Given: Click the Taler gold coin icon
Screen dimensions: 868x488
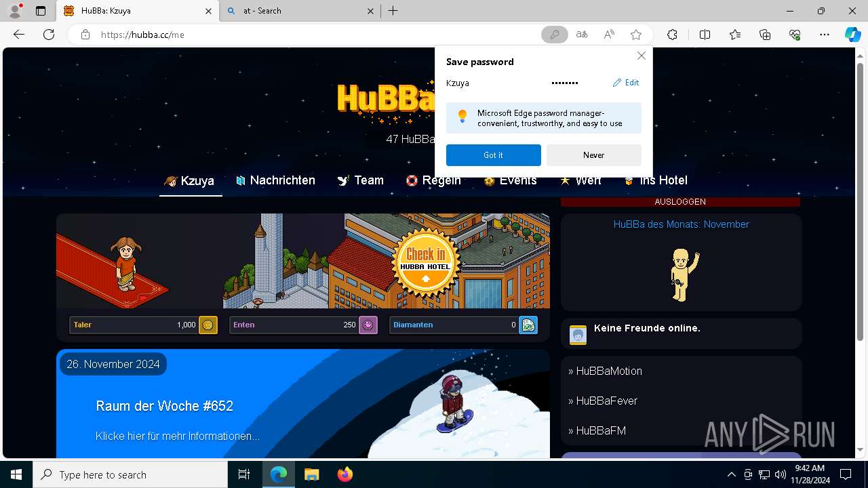Looking at the screenshot, I should [208, 325].
